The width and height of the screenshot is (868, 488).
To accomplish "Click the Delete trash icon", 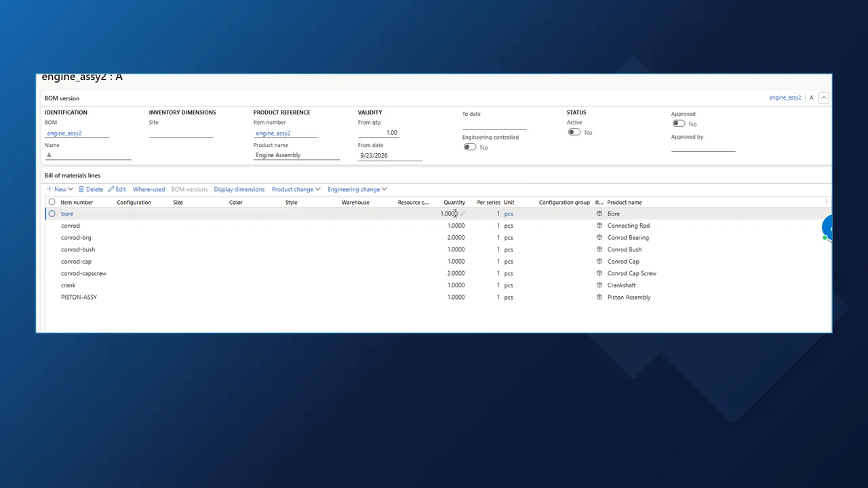I will coord(81,189).
